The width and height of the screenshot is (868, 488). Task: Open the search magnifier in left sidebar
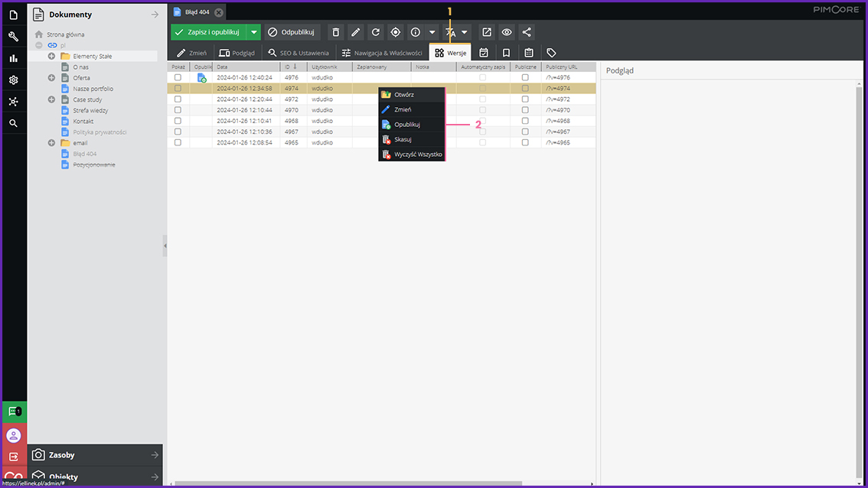click(x=13, y=123)
